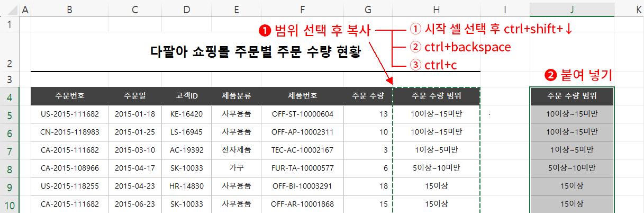Click the Select All corner button
The height and width of the screenshot is (213, 644).
click(10, 8)
